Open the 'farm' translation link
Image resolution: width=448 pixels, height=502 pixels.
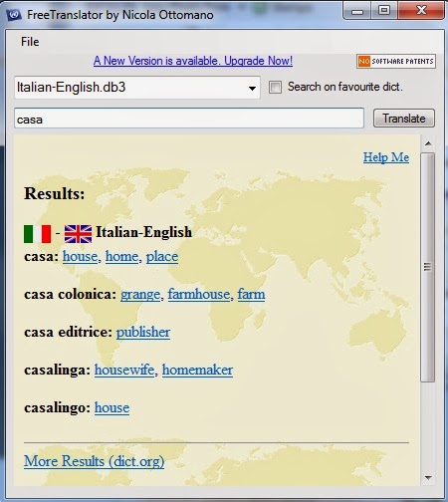[251, 294]
